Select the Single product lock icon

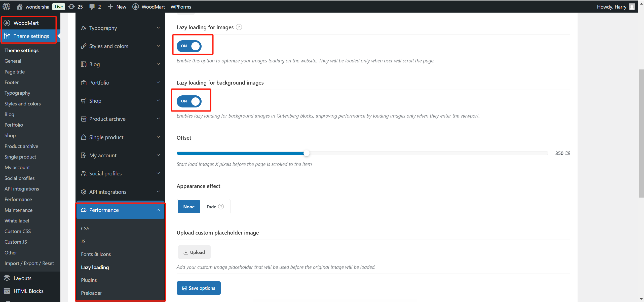click(84, 137)
